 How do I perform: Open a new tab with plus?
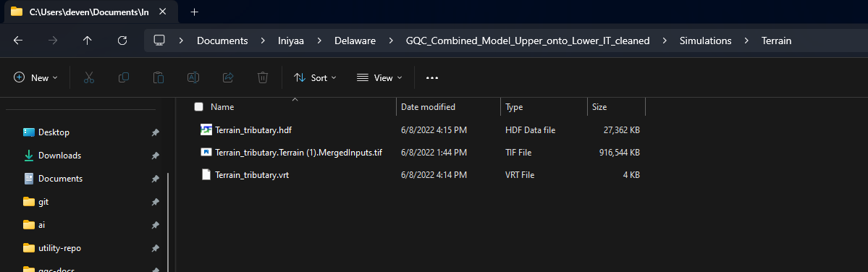point(194,12)
